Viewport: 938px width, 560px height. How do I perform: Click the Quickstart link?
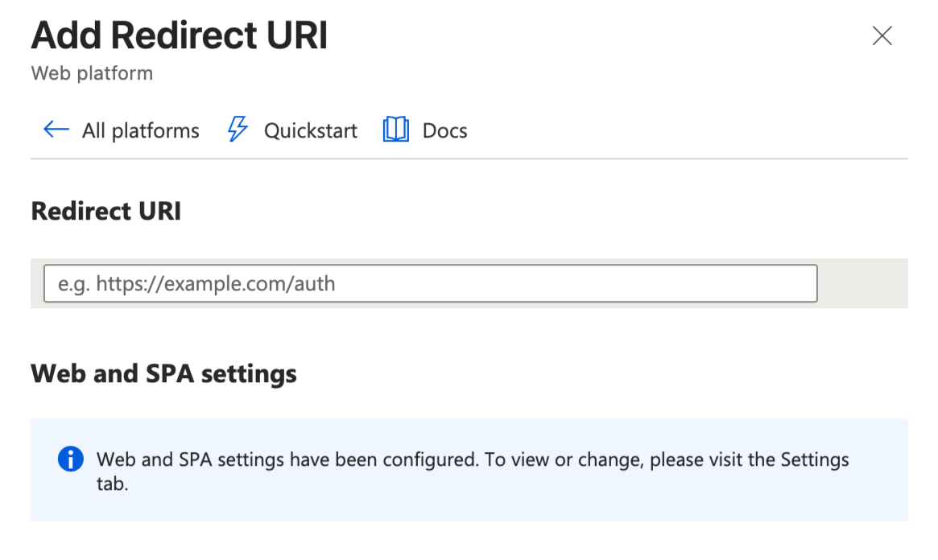coord(311,130)
